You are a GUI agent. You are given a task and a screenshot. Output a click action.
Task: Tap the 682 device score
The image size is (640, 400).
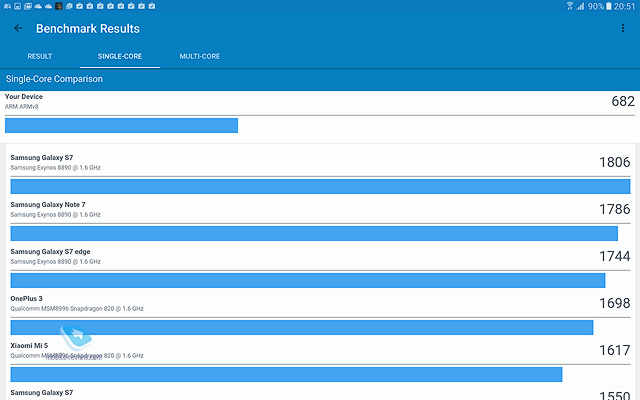click(623, 101)
